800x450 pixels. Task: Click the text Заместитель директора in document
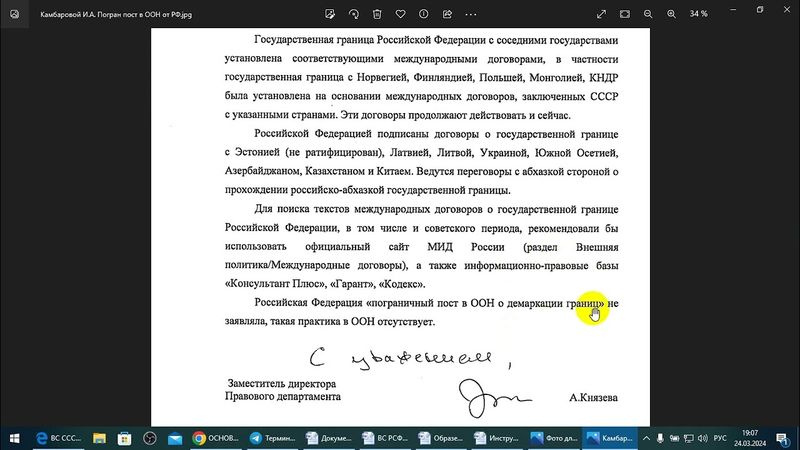point(282,384)
